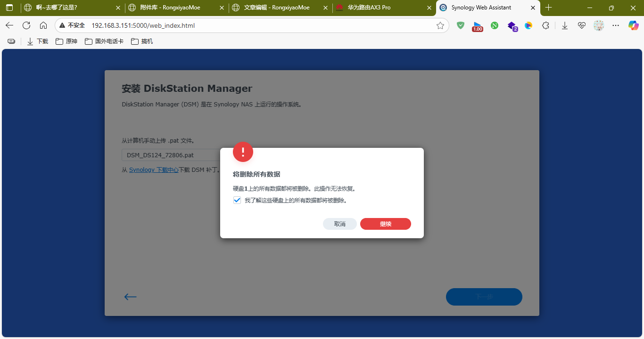Click the favorites bar first icon
The width and height of the screenshot is (644, 339).
(x=11, y=41)
